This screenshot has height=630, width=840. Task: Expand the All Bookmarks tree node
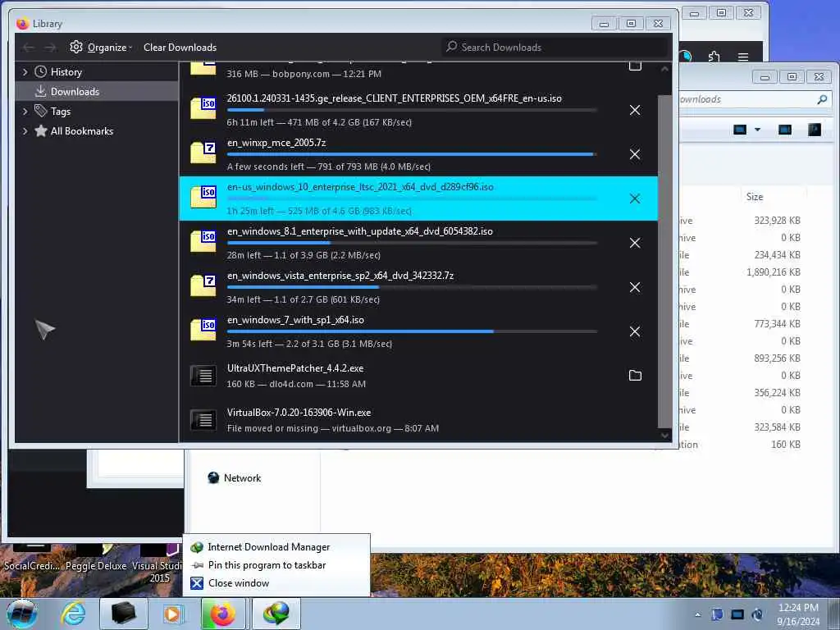25,131
